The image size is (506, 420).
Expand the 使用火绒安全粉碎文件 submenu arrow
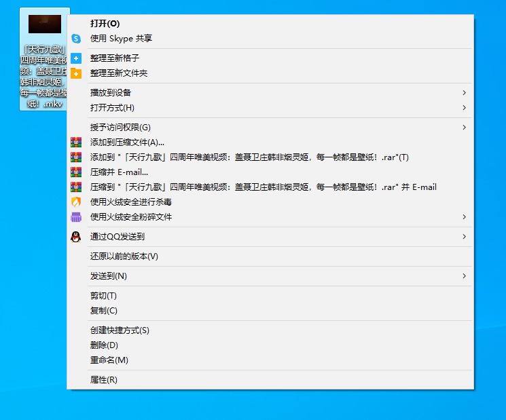[x=464, y=217]
